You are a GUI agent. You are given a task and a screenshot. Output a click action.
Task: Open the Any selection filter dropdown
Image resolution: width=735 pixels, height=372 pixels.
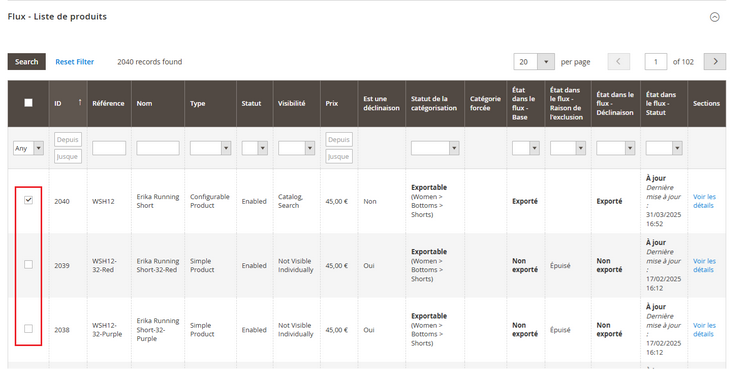[x=28, y=149]
